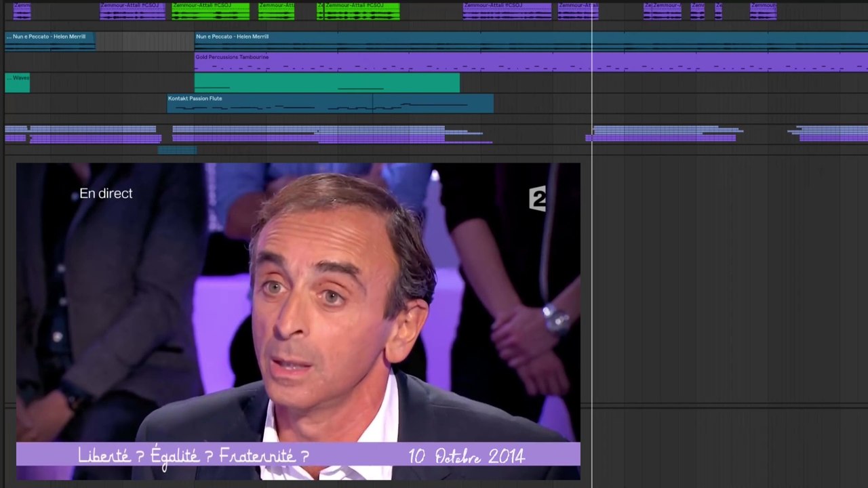The image size is (868, 488).
Task: Click the 'Liberté ? Égalité ? Fraternité ?' caption
Action: pos(193,455)
